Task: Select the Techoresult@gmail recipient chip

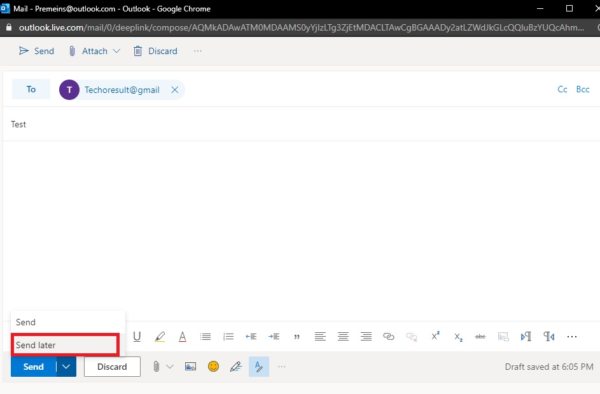Action: tap(122, 90)
